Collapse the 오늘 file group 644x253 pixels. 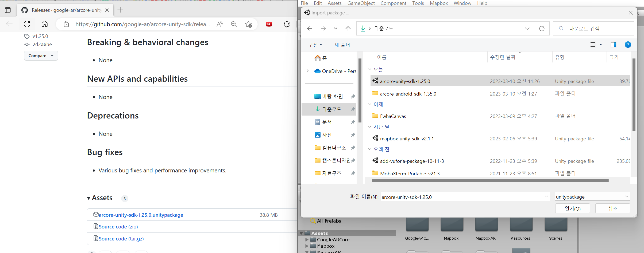point(370,69)
